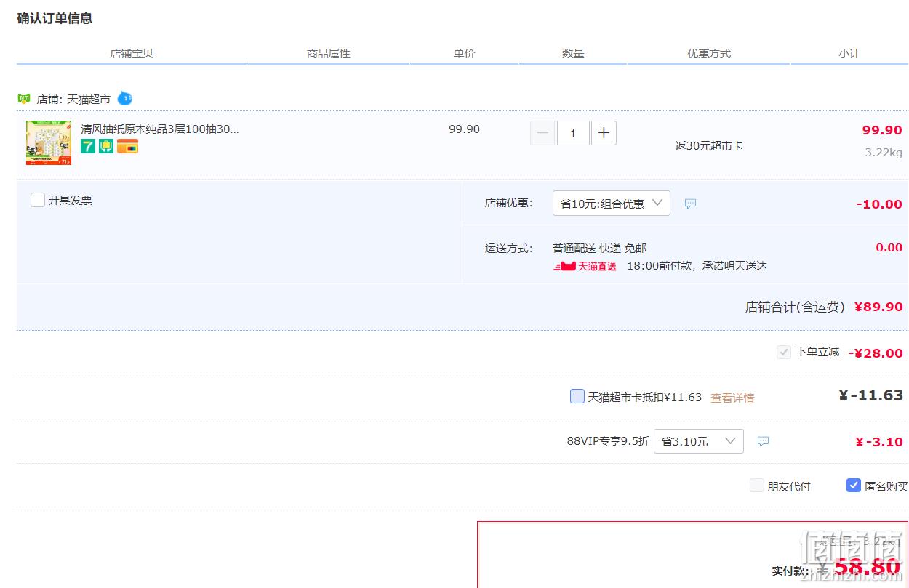Open the 清风抽纸 product thumbnail
The image size is (909, 588).
coord(49,142)
